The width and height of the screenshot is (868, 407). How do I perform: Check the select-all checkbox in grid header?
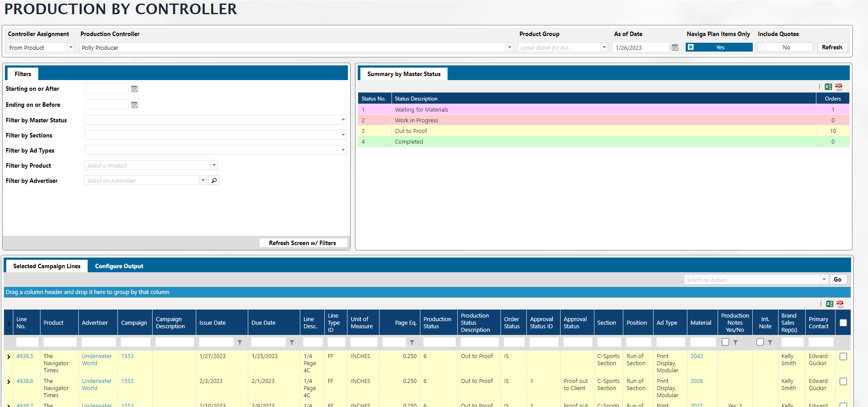pyautogui.click(x=843, y=323)
